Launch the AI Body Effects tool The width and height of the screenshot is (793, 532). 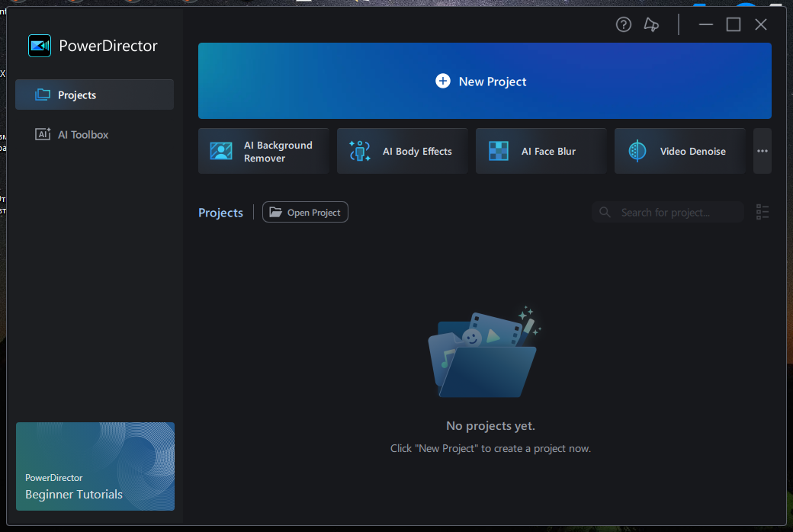coord(402,151)
